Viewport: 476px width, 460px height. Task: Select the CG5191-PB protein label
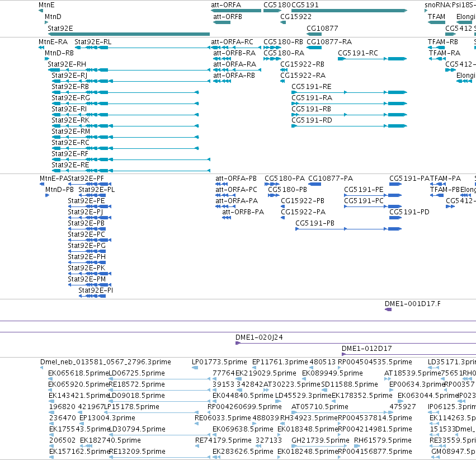click(x=315, y=223)
